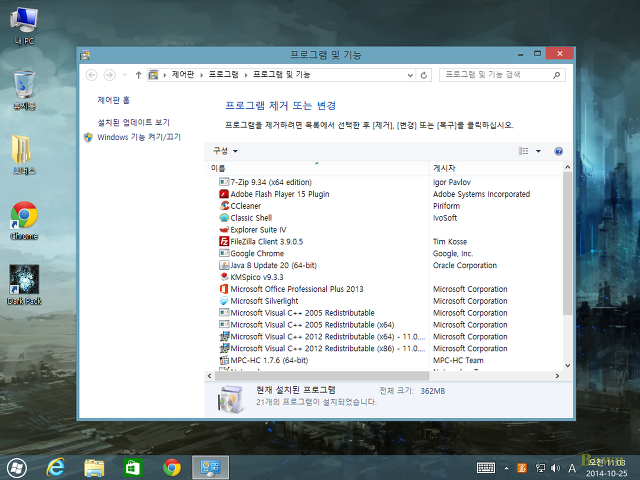
Task: Click the horizontal scroll right arrow
Action: coord(558,376)
